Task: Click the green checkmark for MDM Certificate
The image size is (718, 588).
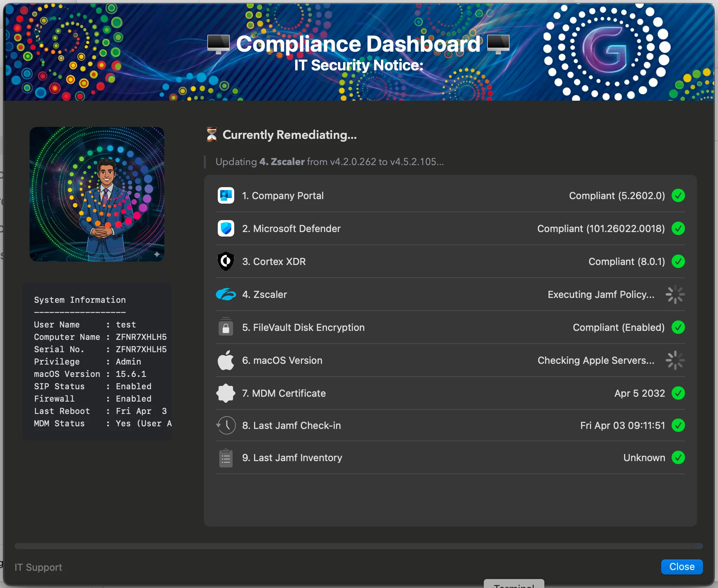Action: pos(678,393)
